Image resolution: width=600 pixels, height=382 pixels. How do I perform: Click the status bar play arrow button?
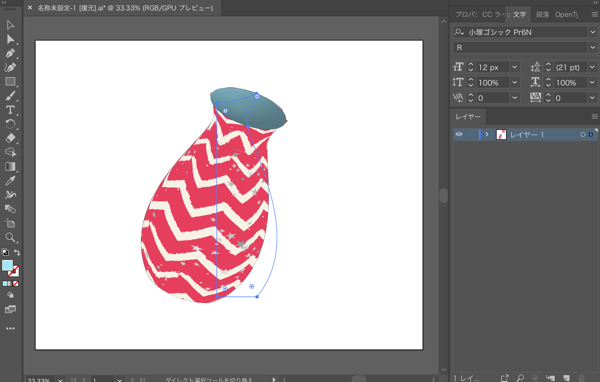(274, 380)
